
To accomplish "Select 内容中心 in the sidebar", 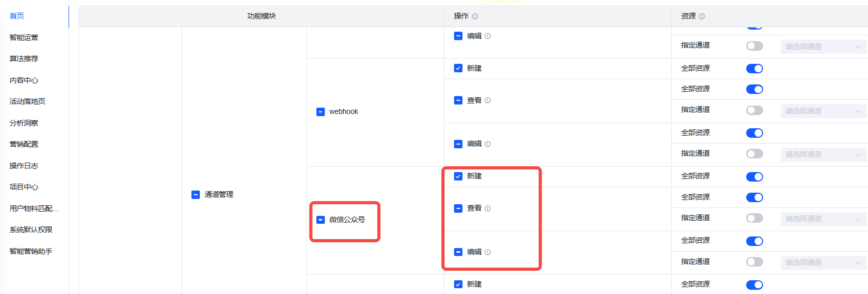I will 24,80.
